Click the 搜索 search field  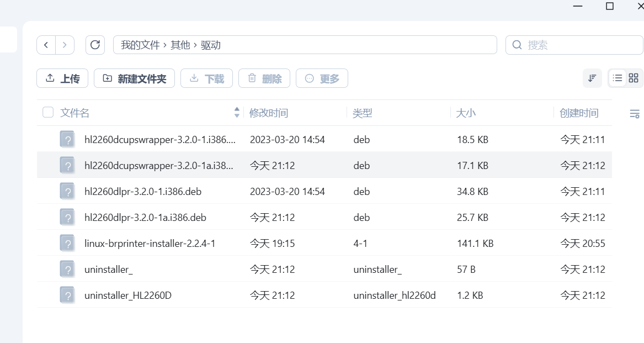[x=574, y=45]
